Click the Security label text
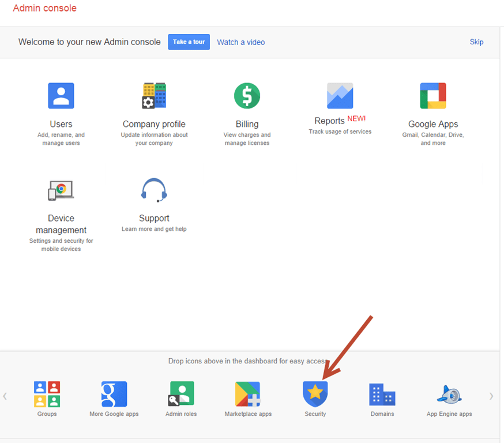Image resolution: width=504 pixels, height=443 pixels. (315, 414)
